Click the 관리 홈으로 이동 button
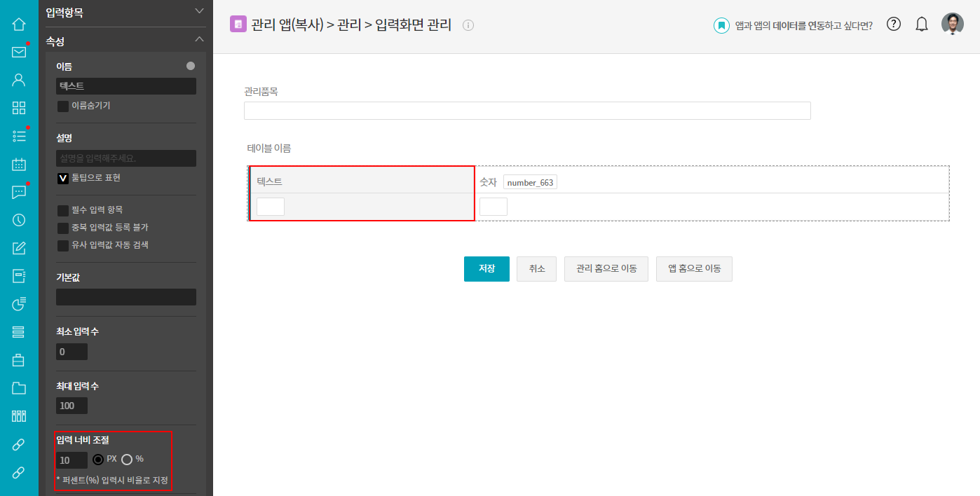 tap(606, 269)
